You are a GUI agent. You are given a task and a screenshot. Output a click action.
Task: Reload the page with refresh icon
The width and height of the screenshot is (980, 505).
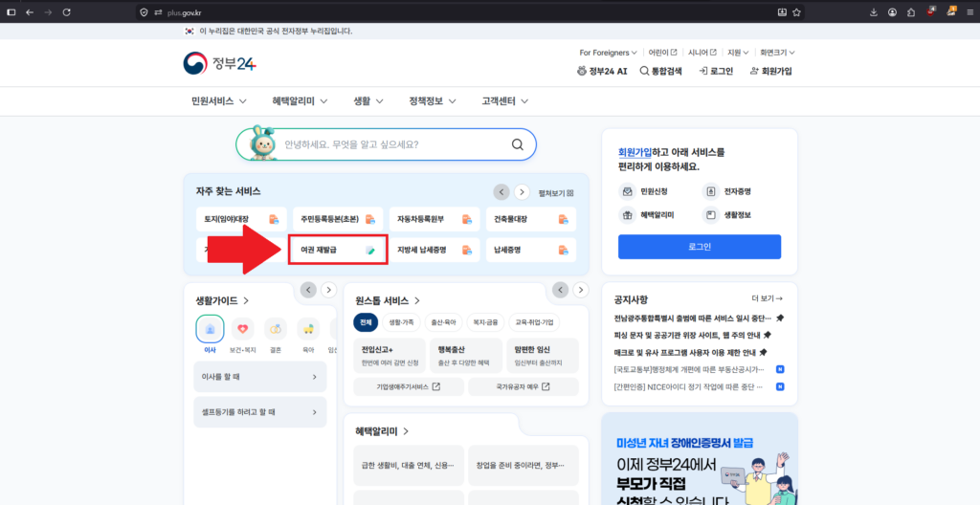(x=67, y=11)
